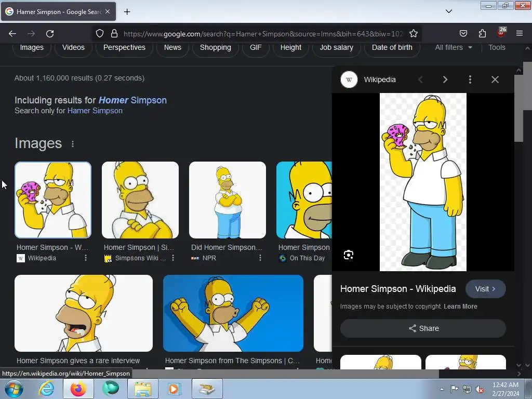Viewport: 532px width, 399px height.
Task: Open the media player taskbar icon
Action: [x=175, y=389]
